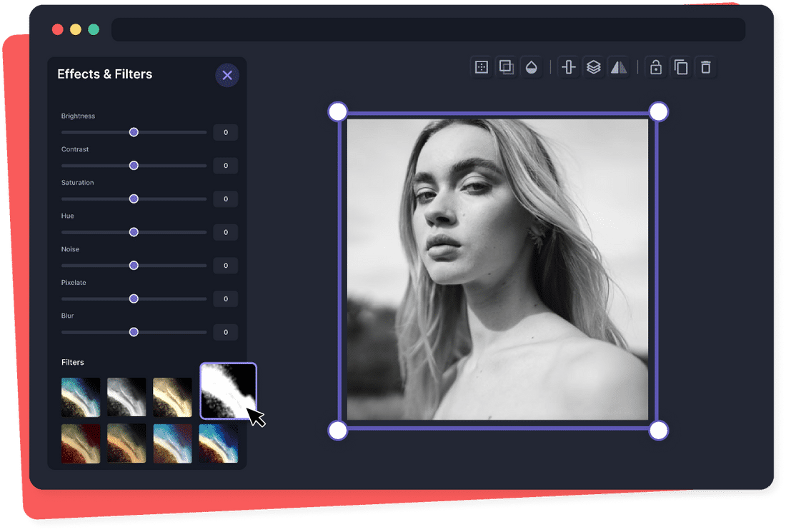Click the Noise value field
The image size is (786, 532).
coord(225,266)
